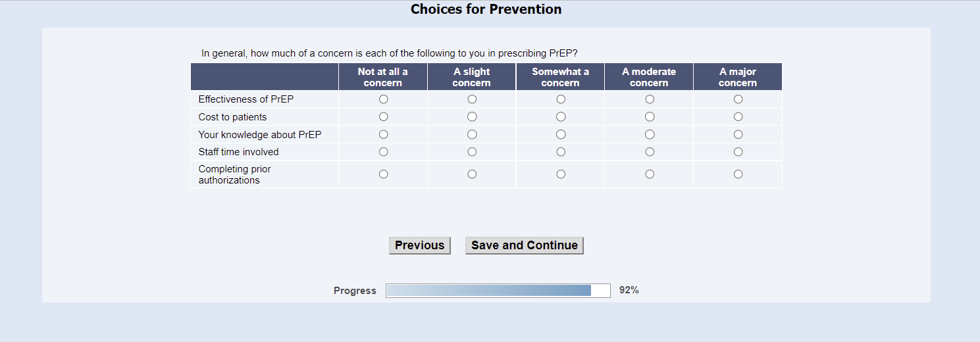Screen dimensions: 980x342
Task: Choose 'Somewhat a concern' for Effectiveness of PrEP
Action: [561, 99]
